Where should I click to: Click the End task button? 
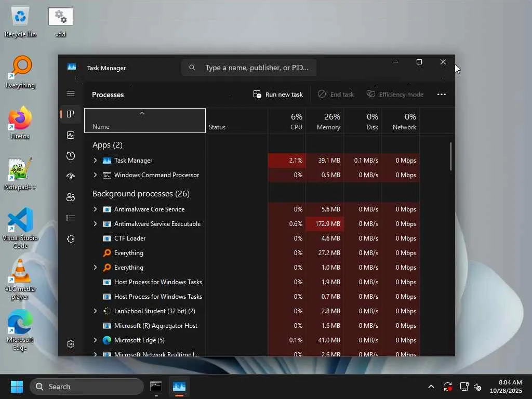336,95
